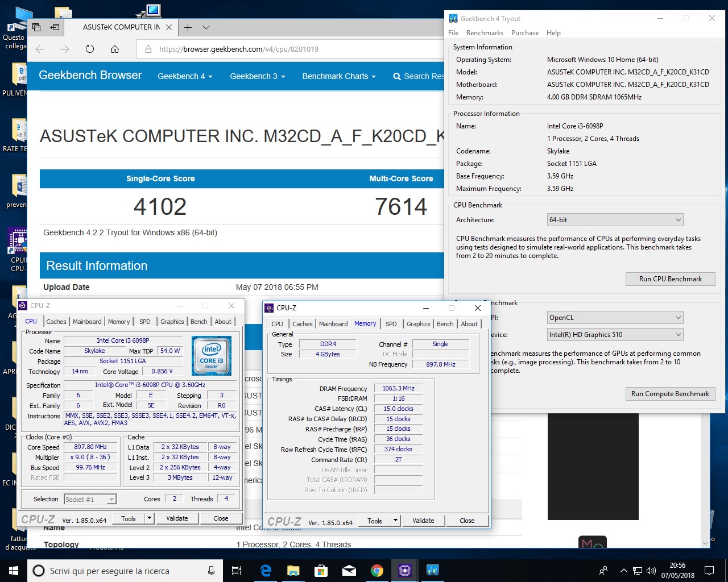This screenshot has height=582, width=728.
Task: Click Validate in right CPU-Z window
Action: click(x=423, y=521)
